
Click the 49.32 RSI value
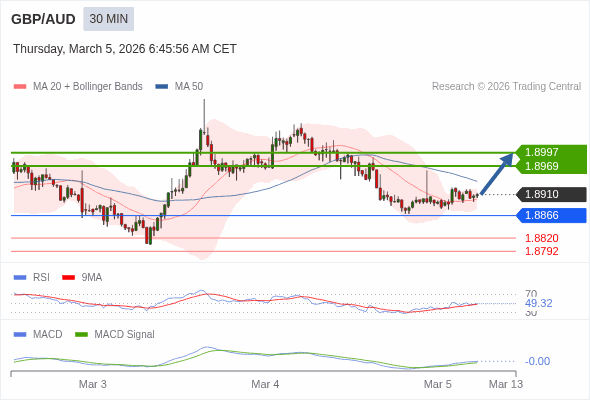[539, 303]
